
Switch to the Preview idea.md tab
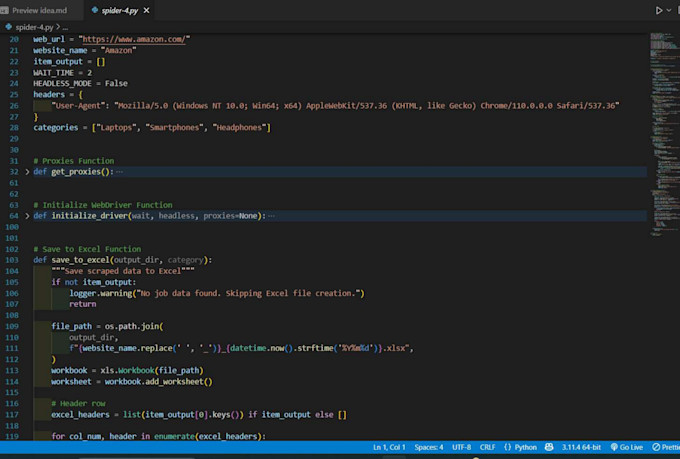pyautogui.click(x=39, y=10)
